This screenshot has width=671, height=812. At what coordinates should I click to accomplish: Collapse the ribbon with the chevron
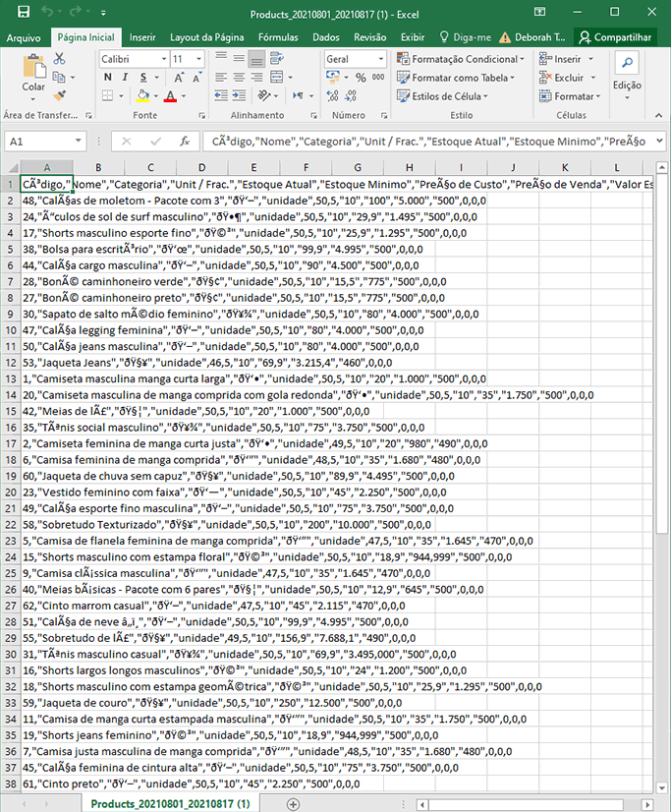pos(658,115)
